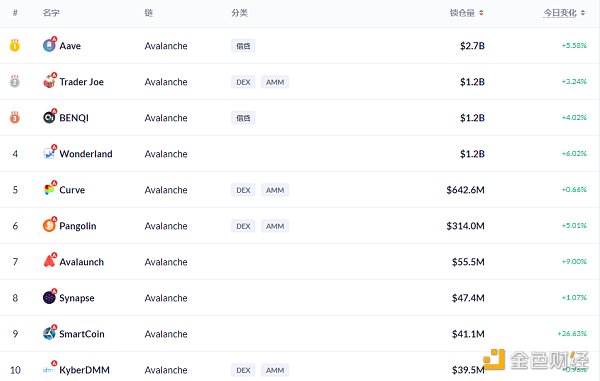The width and height of the screenshot is (600, 381).
Task: Select the DEX tag in the Trader Joe row
Action: [x=243, y=82]
